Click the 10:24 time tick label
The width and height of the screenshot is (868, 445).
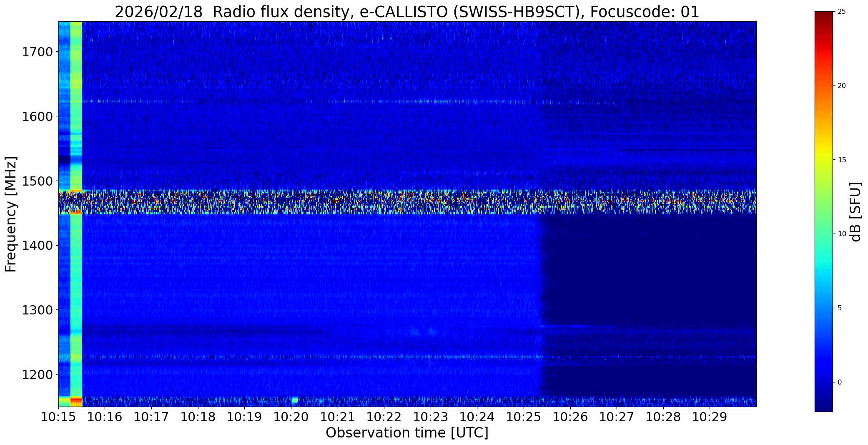tap(477, 417)
